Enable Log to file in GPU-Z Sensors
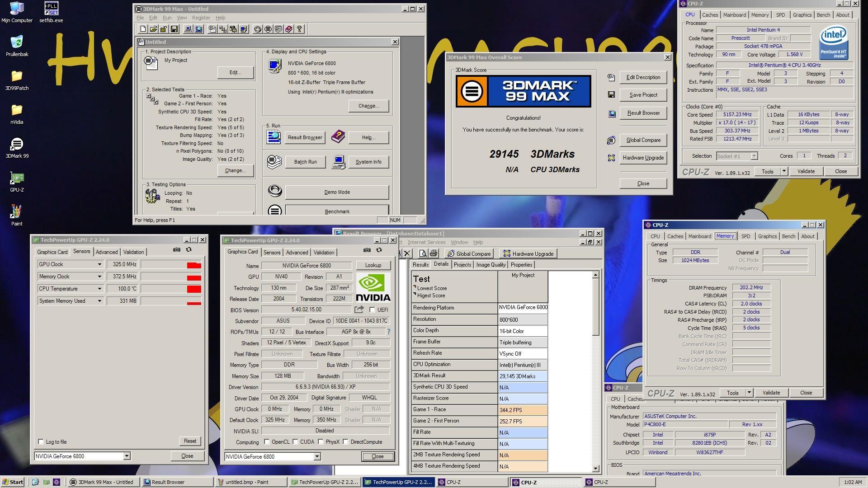This screenshot has width=868, height=488. 41,442
